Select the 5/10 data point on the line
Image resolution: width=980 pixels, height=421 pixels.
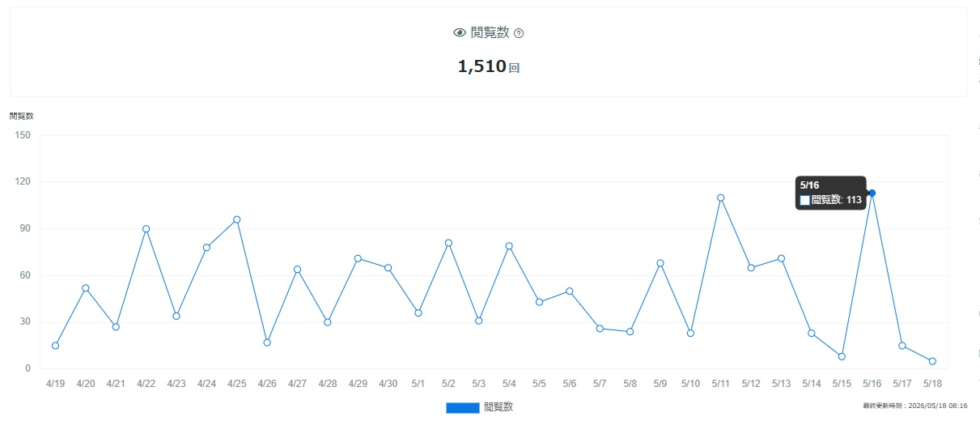pos(690,334)
